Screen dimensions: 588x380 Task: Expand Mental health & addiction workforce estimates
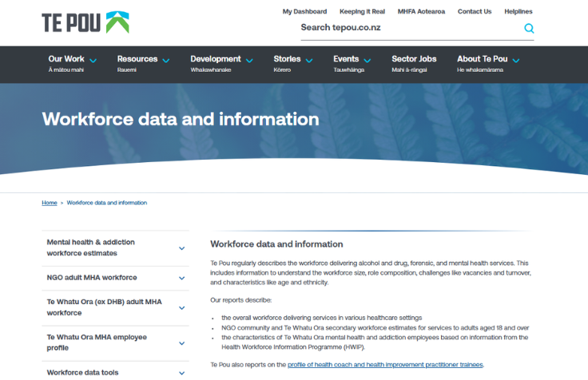click(x=183, y=247)
